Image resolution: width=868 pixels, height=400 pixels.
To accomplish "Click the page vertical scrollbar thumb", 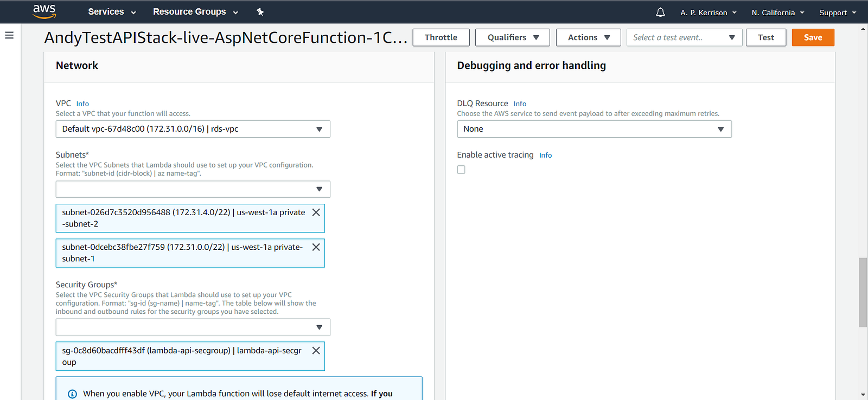I will click(x=863, y=293).
